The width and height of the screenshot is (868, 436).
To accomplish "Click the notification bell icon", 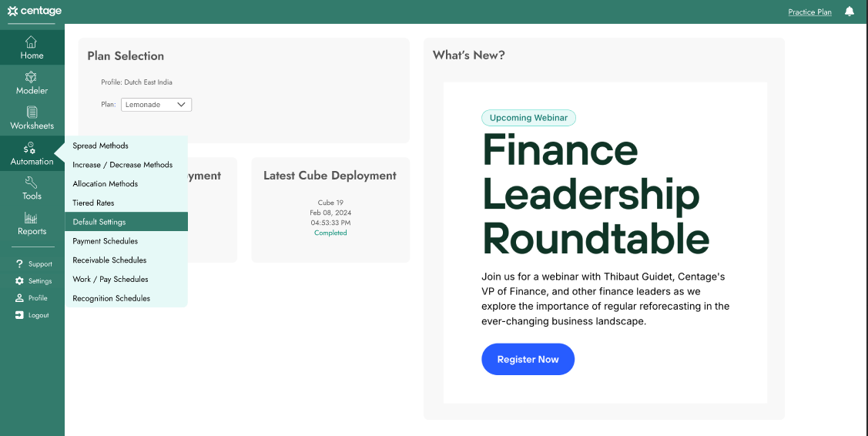I will coord(850,11).
